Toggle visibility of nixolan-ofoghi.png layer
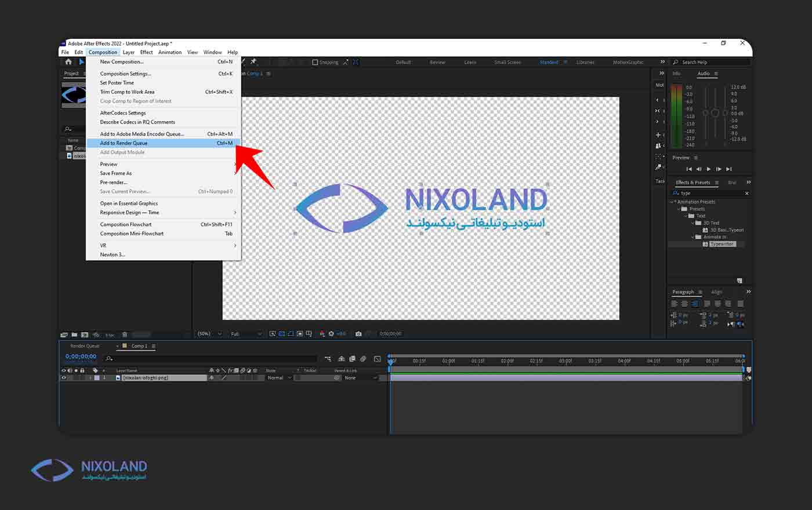This screenshot has height=510, width=812. point(64,378)
